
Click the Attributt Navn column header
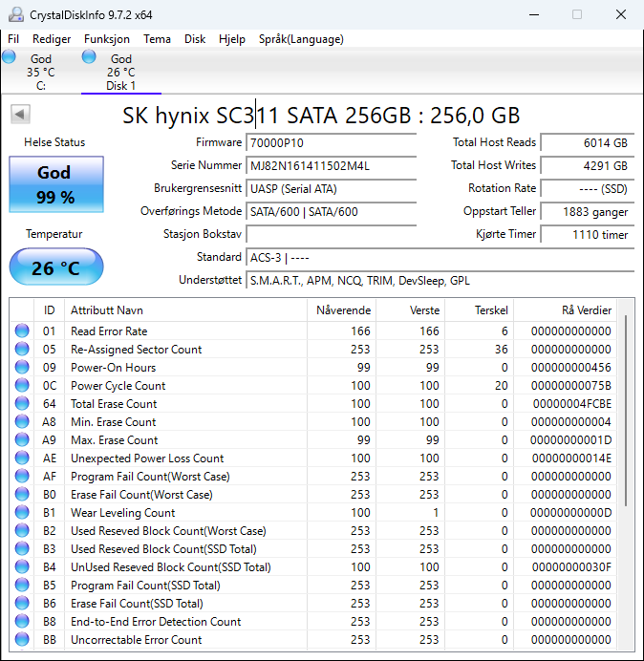pos(185,310)
